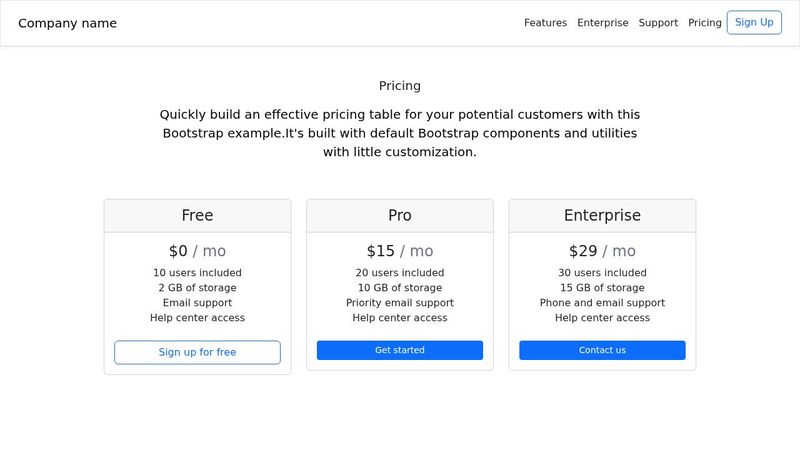Click "15 GB of storage" in Enterprise plan

(x=602, y=288)
